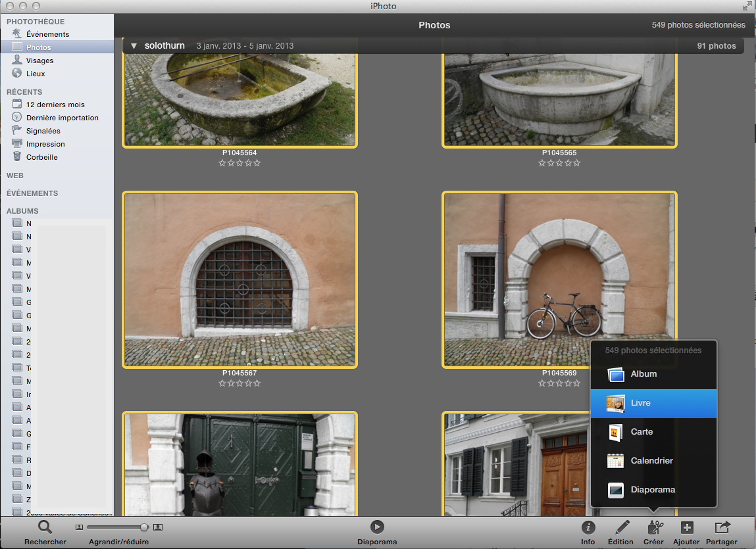Open Corbeille trash in sidebar
756x549 pixels.
pyautogui.click(x=41, y=157)
